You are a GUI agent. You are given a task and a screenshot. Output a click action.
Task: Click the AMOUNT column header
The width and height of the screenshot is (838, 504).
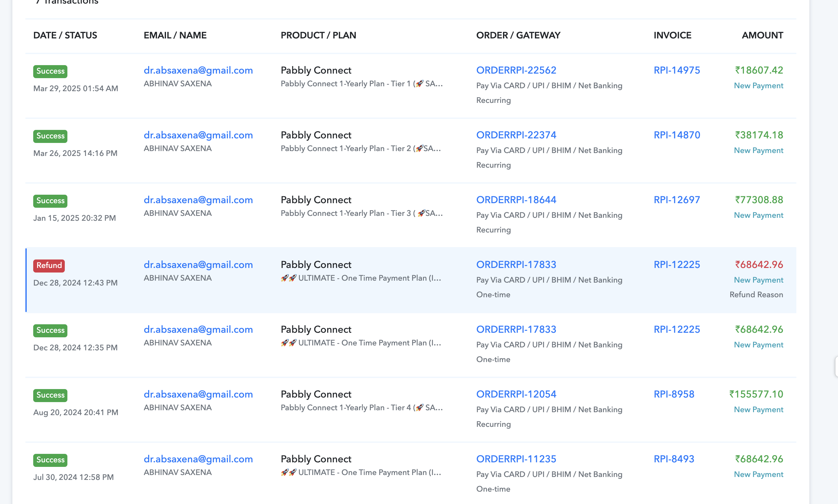click(762, 35)
